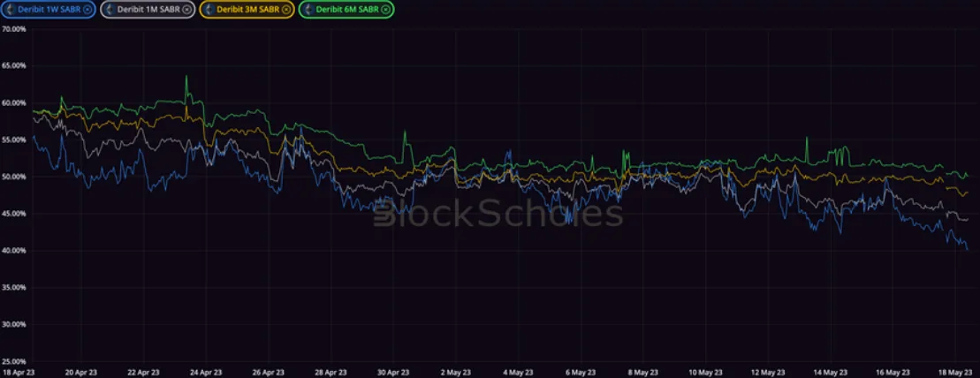Select the blue Deribit 1W SABR label
The height and width of the screenshot is (378, 980).
coord(49,10)
